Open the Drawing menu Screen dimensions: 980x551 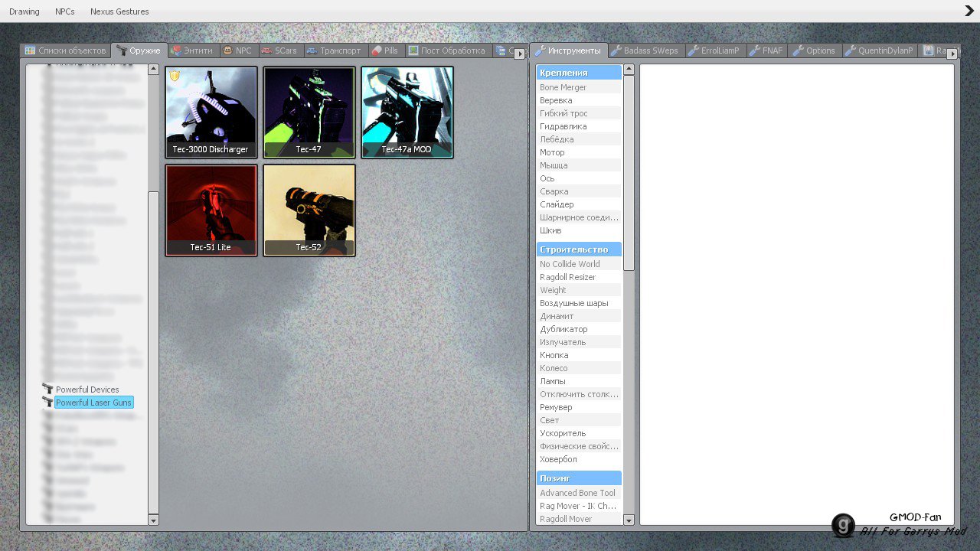click(24, 11)
